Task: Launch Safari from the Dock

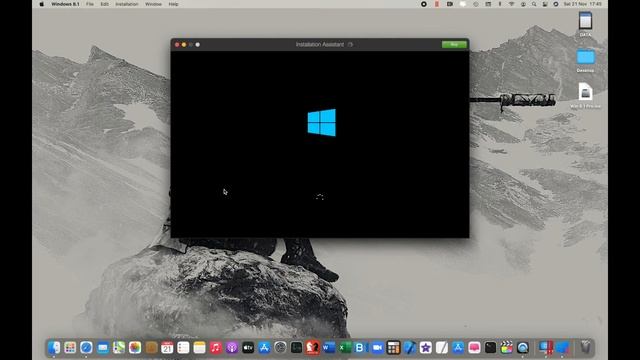Action: tap(86, 347)
